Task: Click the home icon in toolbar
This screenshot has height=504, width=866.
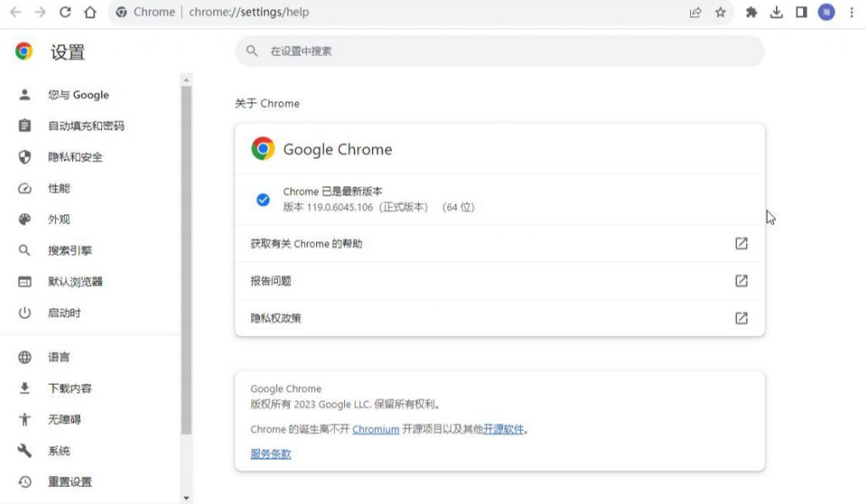Action: (x=90, y=13)
